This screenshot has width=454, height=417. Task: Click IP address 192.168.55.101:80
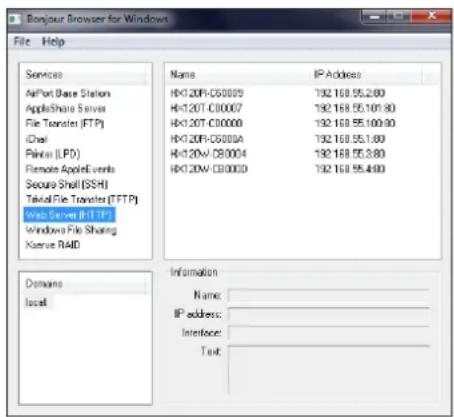click(355, 108)
